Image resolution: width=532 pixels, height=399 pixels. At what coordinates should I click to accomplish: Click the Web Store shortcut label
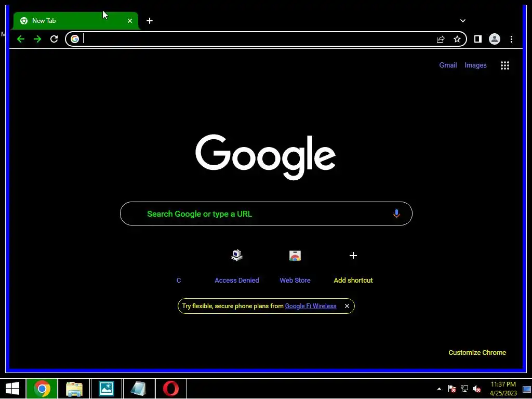[295, 280]
